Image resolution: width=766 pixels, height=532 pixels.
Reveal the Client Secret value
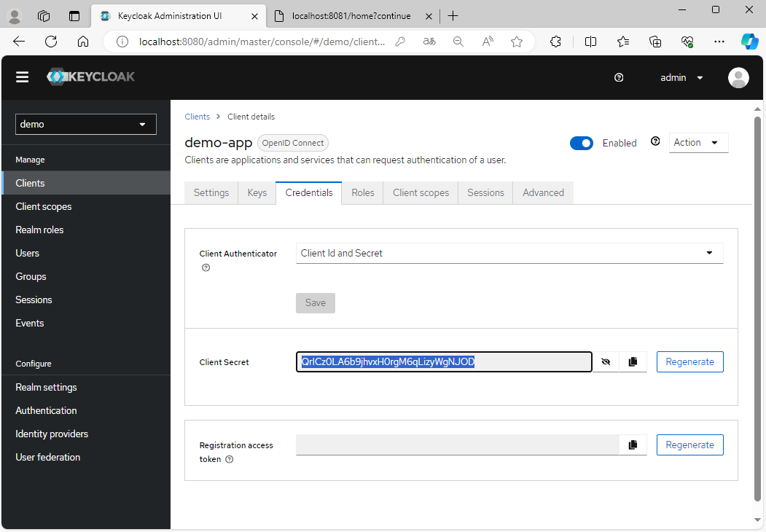point(606,361)
